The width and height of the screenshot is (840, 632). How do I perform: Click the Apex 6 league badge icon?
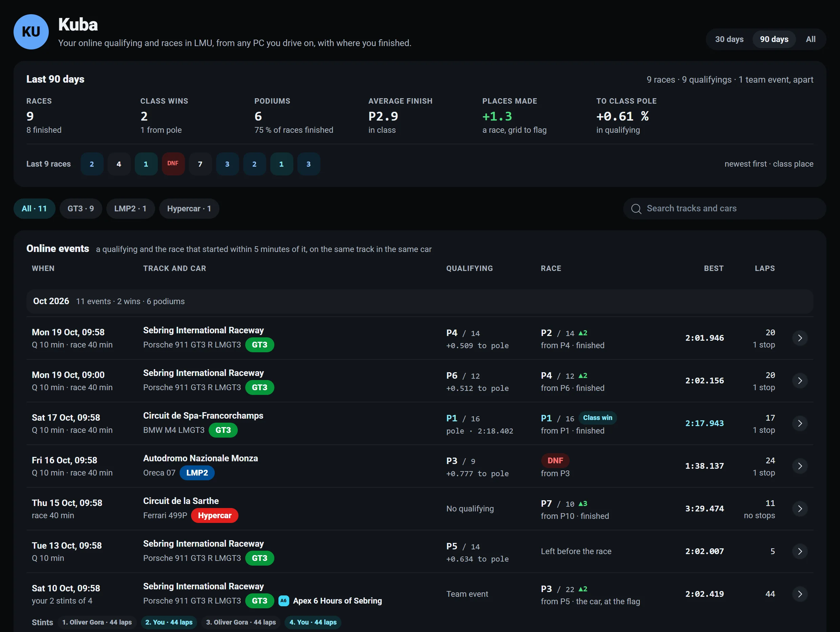pyautogui.click(x=284, y=601)
